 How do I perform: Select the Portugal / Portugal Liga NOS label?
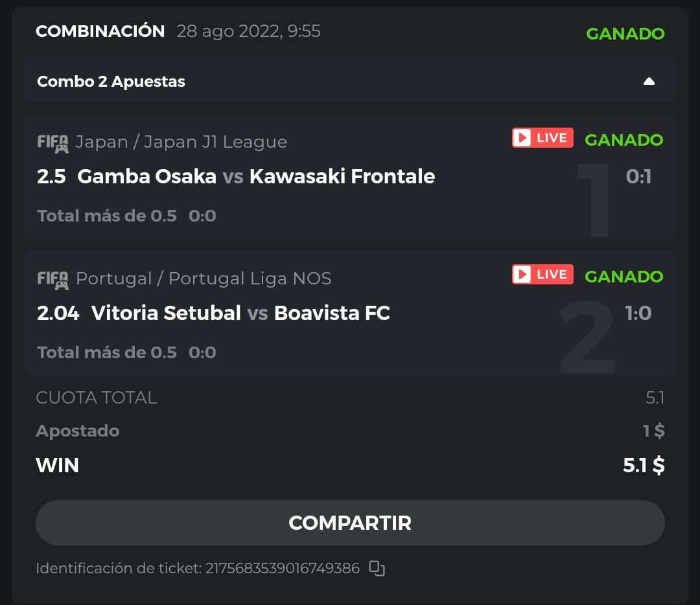pos(204,279)
